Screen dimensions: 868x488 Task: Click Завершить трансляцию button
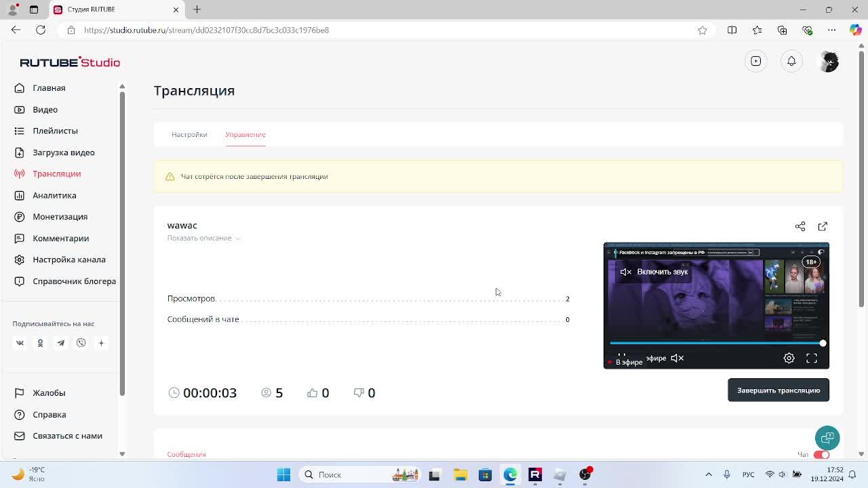(778, 390)
